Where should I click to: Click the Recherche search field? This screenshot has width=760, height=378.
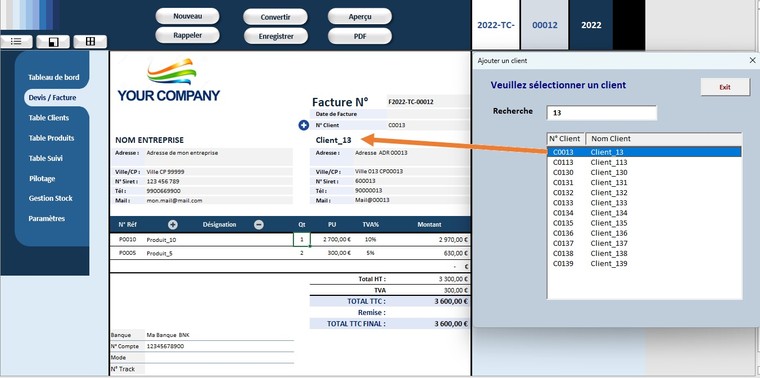pos(602,113)
